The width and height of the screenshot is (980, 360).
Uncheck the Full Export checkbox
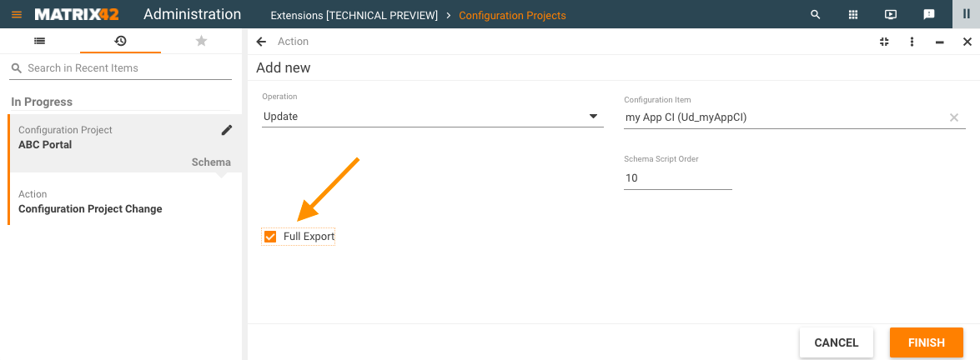coord(270,237)
